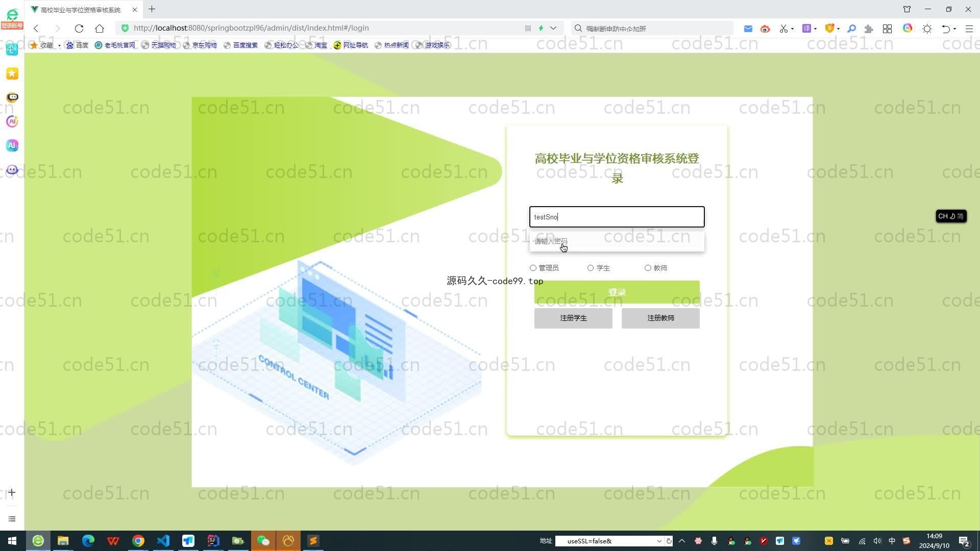Toggle the brightness night mode icon
This screenshot has height=551, width=980.
click(927, 29)
